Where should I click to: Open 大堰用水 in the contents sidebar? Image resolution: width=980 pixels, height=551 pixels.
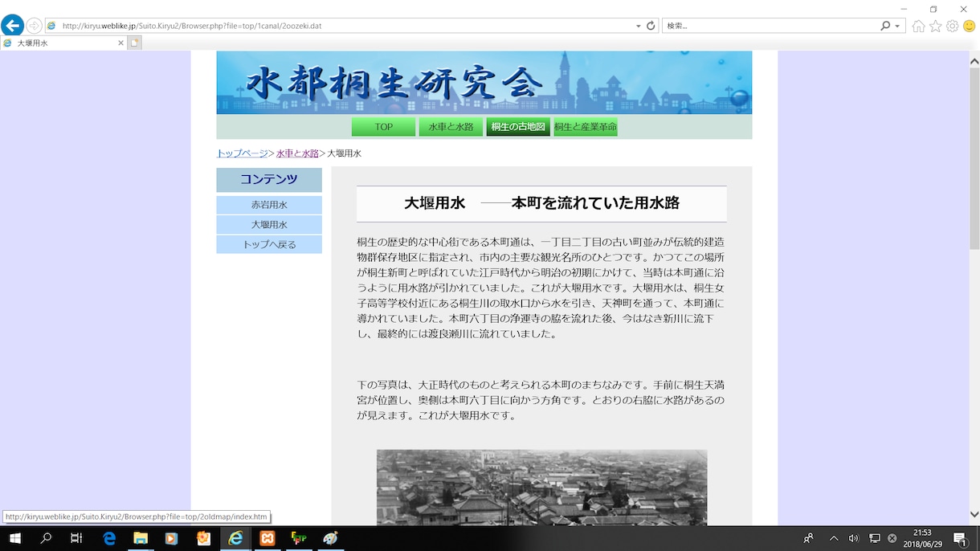(x=269, y=225)
